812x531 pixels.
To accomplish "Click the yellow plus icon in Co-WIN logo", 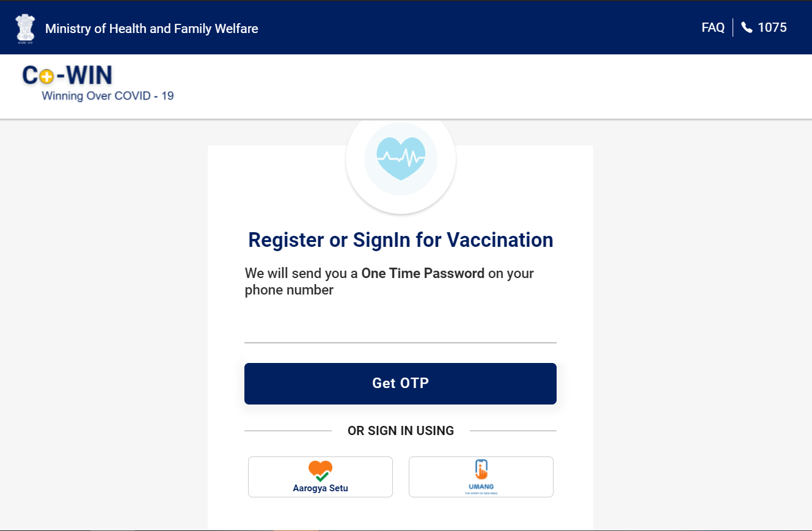I will (x=46, y=76).
